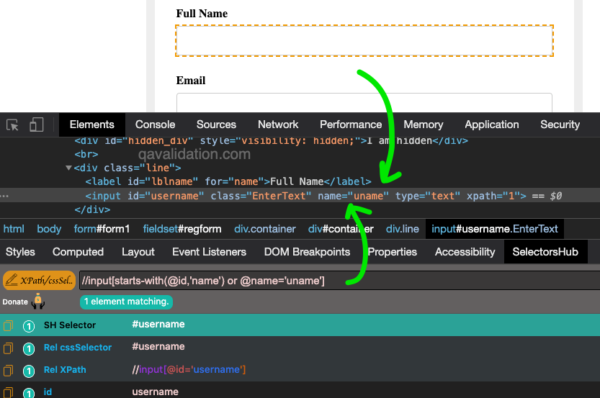Viewport: 600px width, 398px height.
Task: Open the SelectorsHub pane
Action: [545, 252]
